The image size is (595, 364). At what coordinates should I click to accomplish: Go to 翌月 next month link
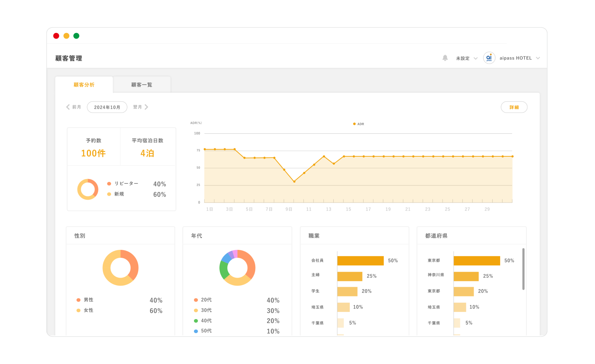[137, 107]
